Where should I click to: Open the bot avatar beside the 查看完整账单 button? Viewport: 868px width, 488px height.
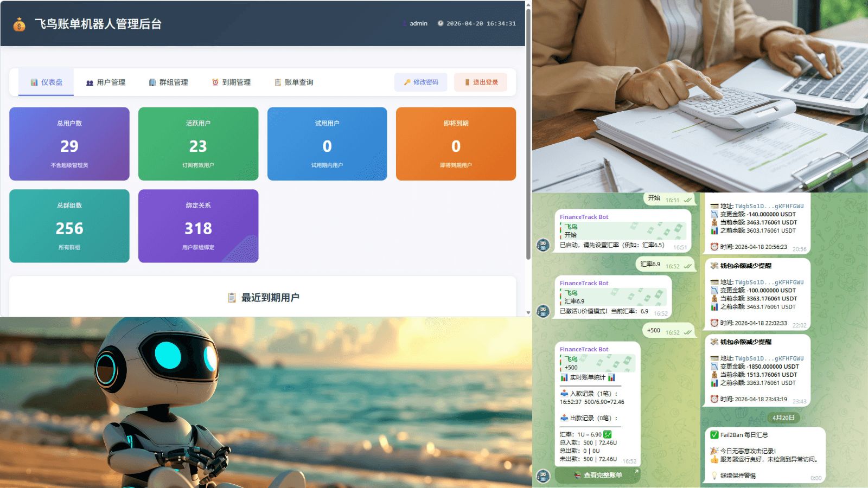point(543,476)
